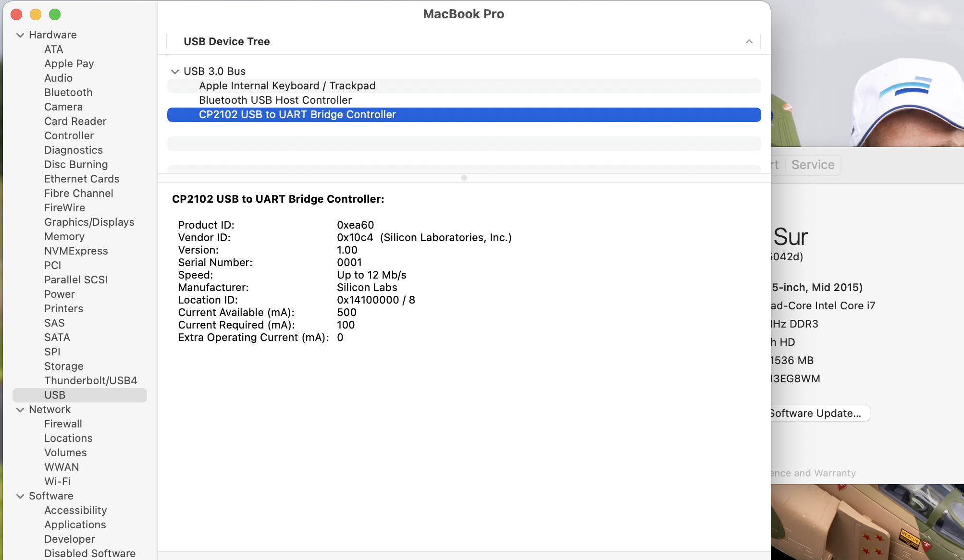This screenshot has height=560, width=964.
Task: Switch to the Service tab
Action: pos(813,165)
